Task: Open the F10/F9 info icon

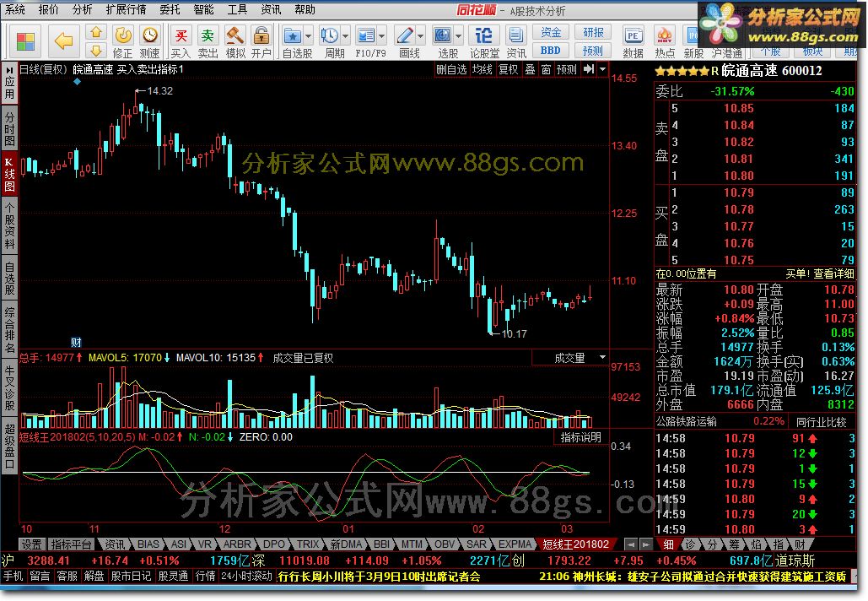Action: point(366,36)
